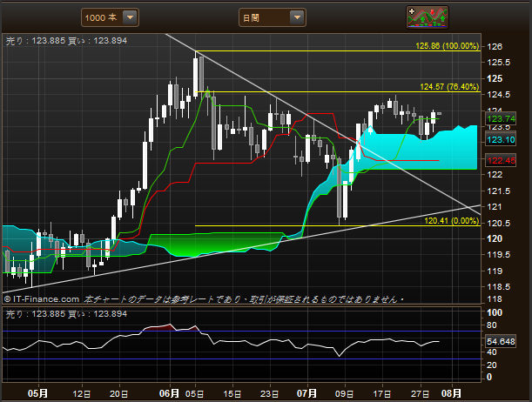Click the 120 price axis label

495,238
